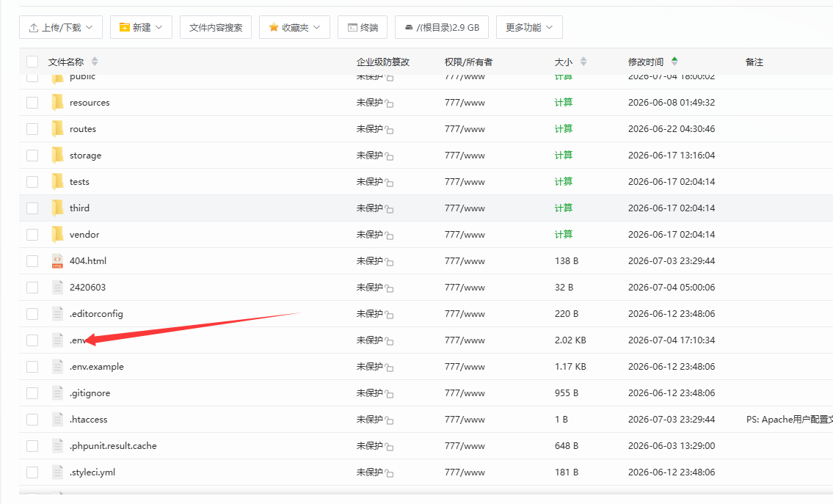The height and width of the screenshot is (504, 833).
Task: Click the lock icon in storage row
Action: point(390,156)
